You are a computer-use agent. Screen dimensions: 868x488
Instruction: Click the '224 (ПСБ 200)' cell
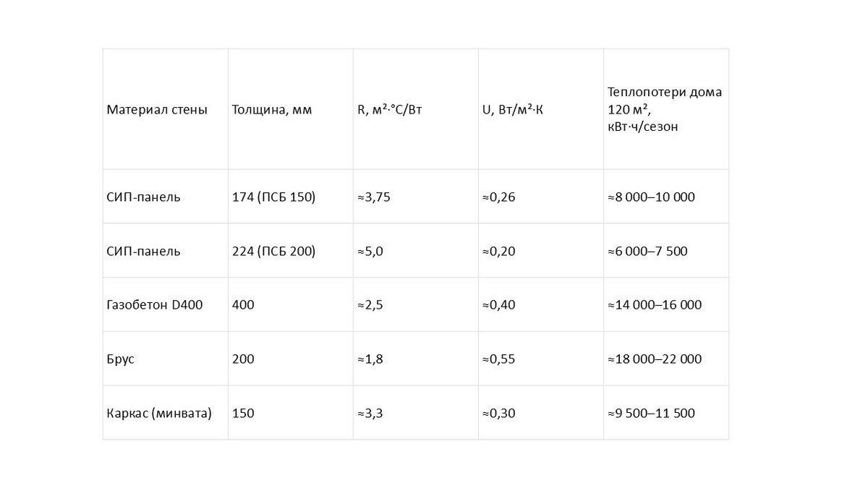pyautogui.click(x=291, y=251)
